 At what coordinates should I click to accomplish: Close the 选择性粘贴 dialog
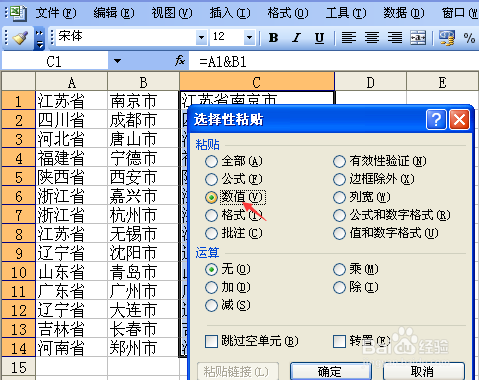(x=459, y=119)
